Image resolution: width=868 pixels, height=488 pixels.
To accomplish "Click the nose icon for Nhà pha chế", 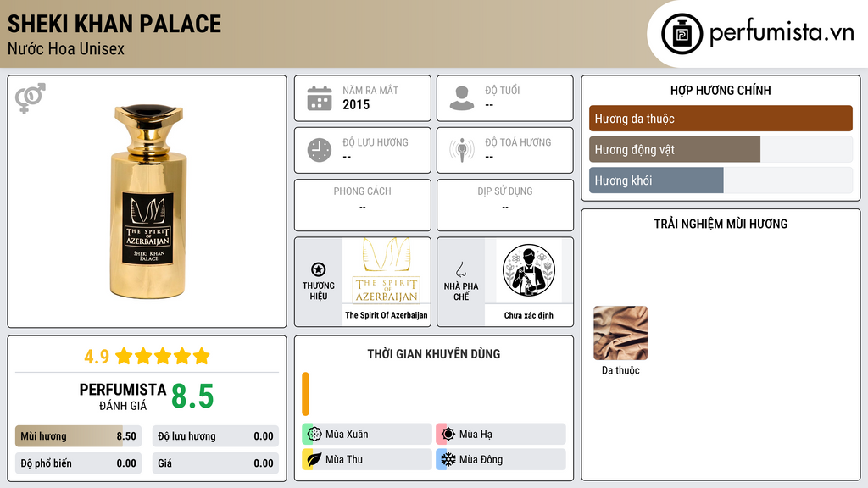I will coord(460,269).
